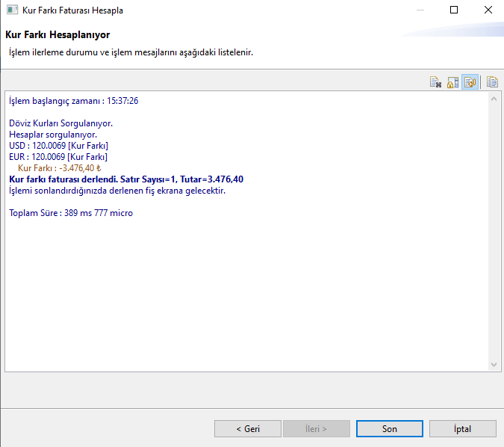
Task: Close the Kur Farkı Faturası Hesapla dialog
Action: coord(487,10)
